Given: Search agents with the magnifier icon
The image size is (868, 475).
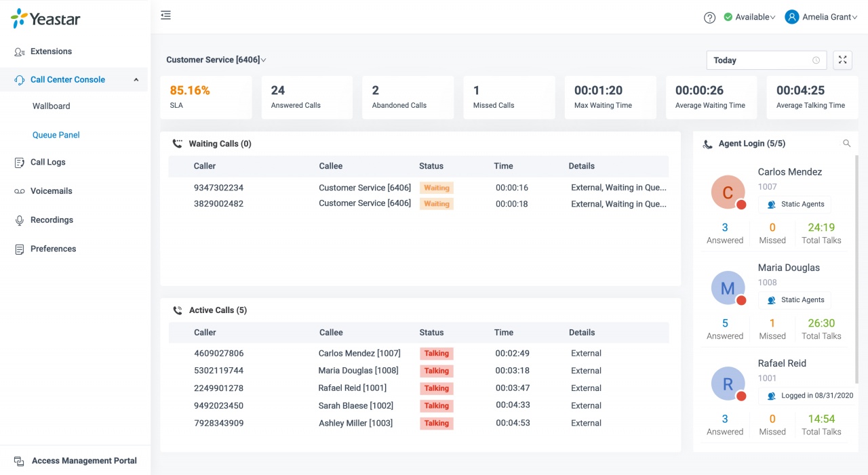Looking at the screenshot, I should 846,144.
